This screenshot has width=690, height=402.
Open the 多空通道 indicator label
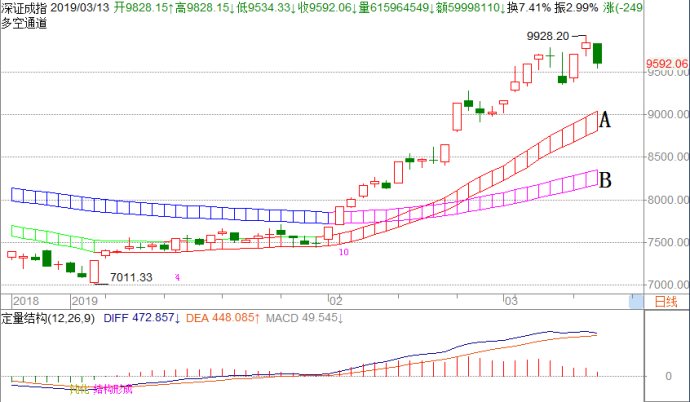pyautogui.click(x=24, y=23)
